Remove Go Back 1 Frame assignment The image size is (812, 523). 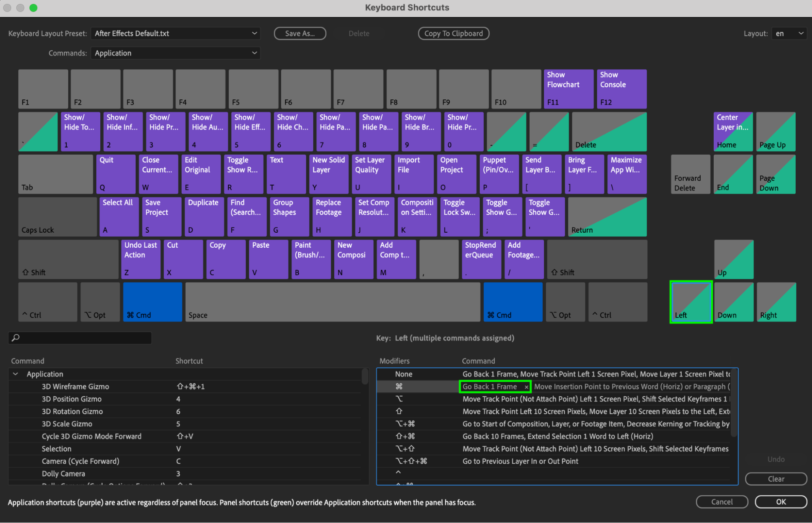pyautogui.click(x=526, y=387)
